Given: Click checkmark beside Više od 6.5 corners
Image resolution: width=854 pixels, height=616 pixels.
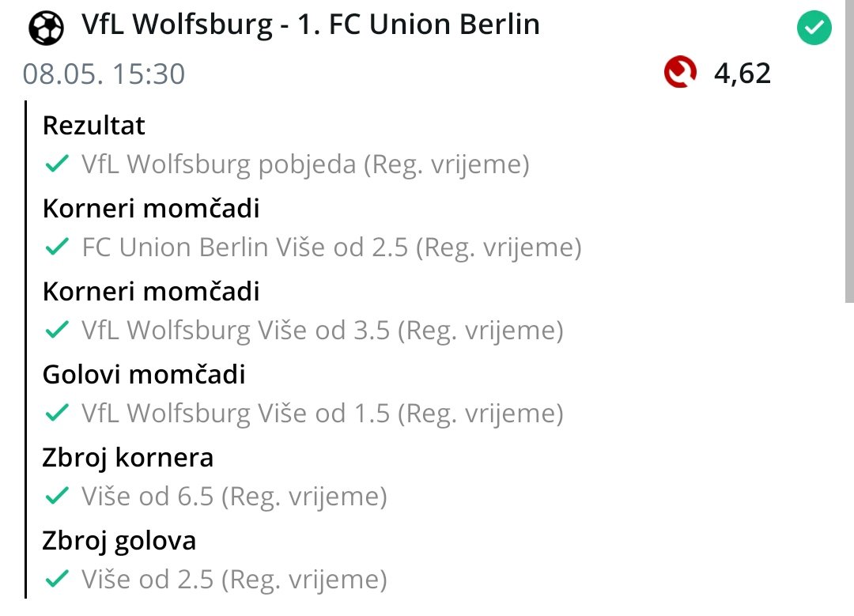Looking at the screenshot, I should tap(56, 497).
